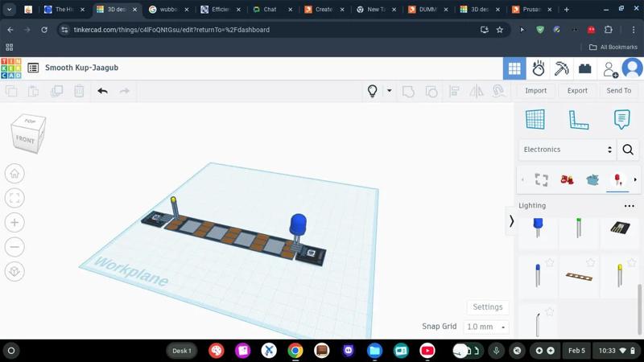Bookmark this page with star icon
Viewport: 644px width, 362px height.
click(x=499, y=30)
